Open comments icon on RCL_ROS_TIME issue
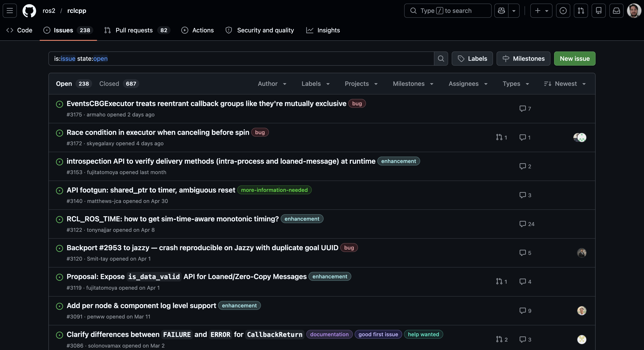644x350 pixels. 527,224
